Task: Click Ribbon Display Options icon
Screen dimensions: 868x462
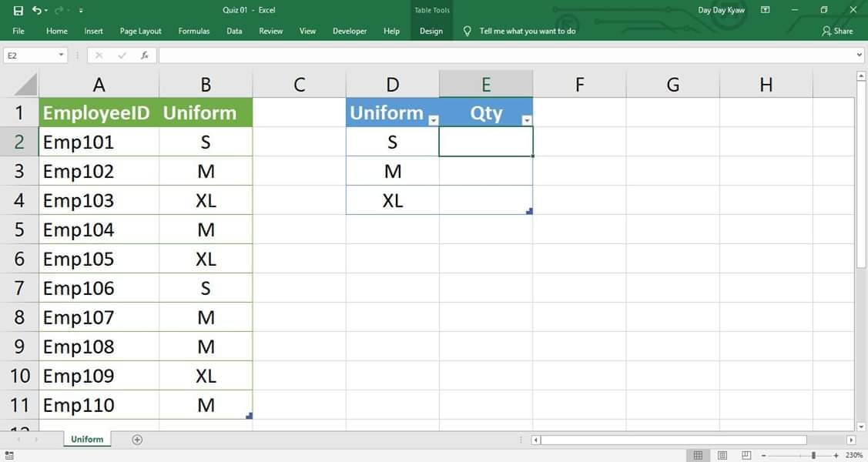Action: [x=765, y=10]
